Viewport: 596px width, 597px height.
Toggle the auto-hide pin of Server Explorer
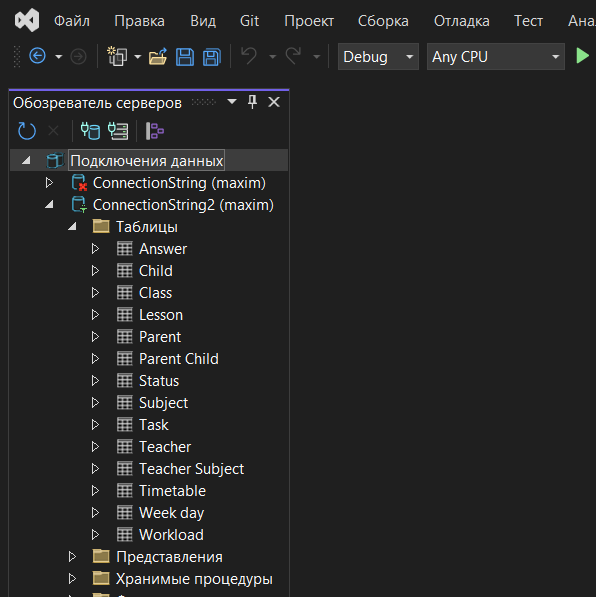coord(252,102)
